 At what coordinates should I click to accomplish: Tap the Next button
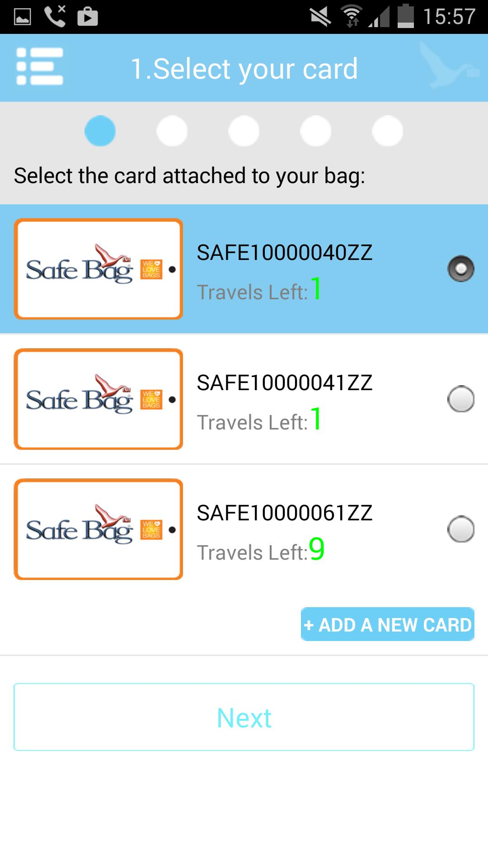pos(244,717)
